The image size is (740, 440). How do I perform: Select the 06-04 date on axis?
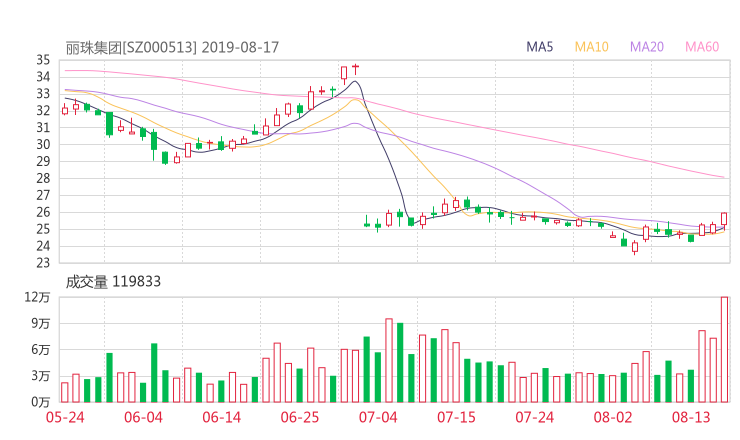145,417
